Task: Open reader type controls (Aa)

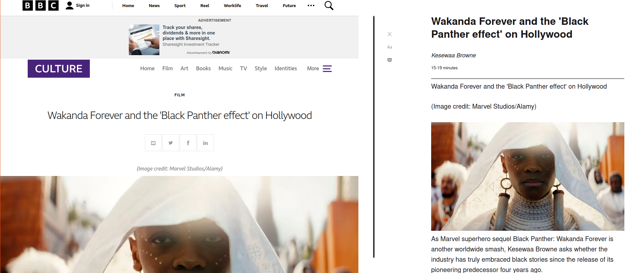Action: 390,47
